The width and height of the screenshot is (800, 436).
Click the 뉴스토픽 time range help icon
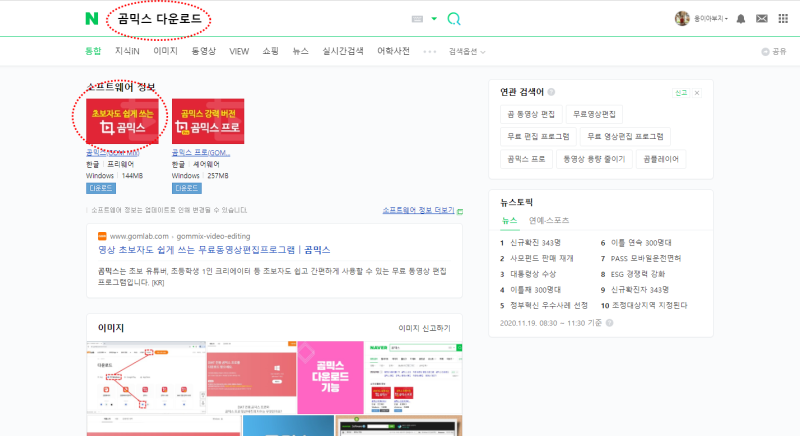tap(609, 323)
